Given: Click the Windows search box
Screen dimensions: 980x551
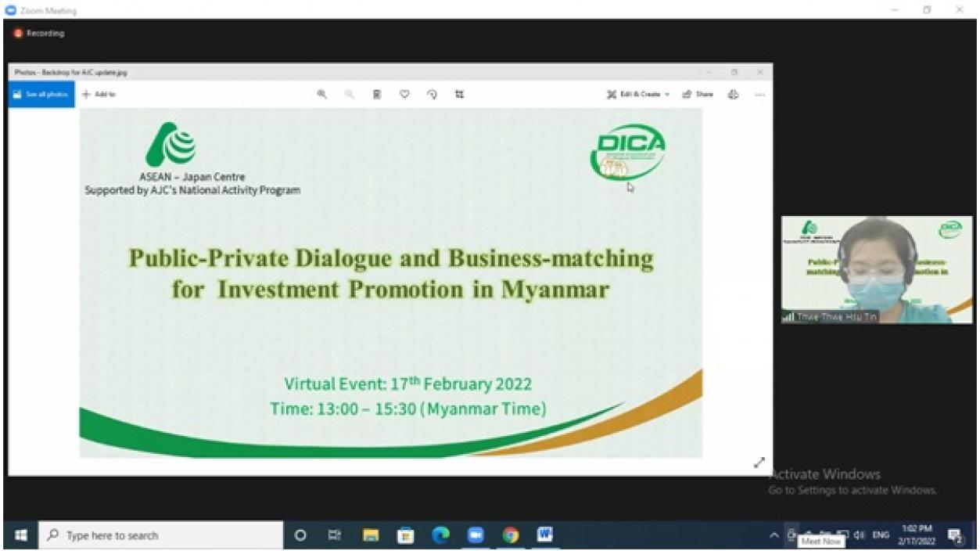Looking at the screenshot, I should click(160, 535).
